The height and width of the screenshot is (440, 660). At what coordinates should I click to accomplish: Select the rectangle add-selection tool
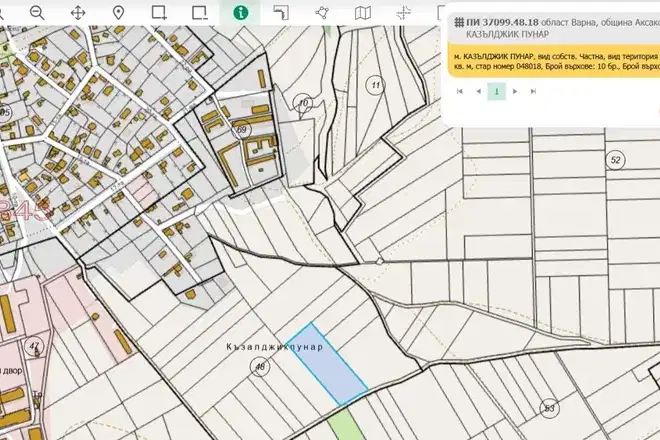pos(159,13)
